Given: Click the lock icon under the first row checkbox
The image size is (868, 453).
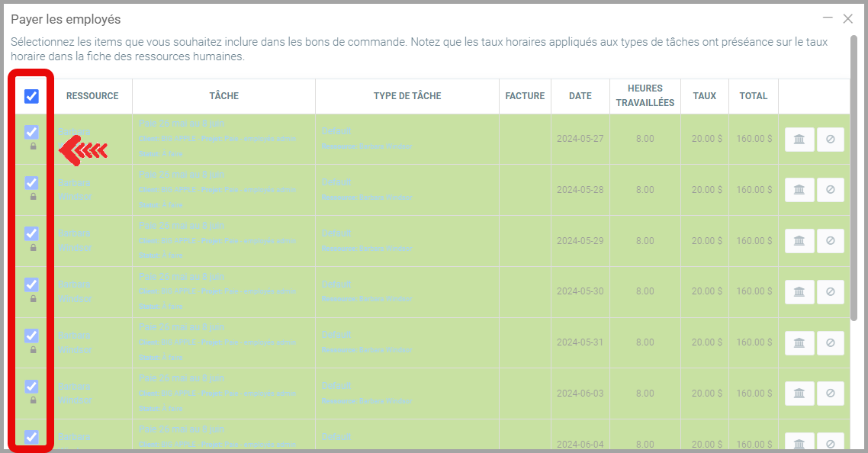Looking at the screenshot, I should (x=33, y=146).
